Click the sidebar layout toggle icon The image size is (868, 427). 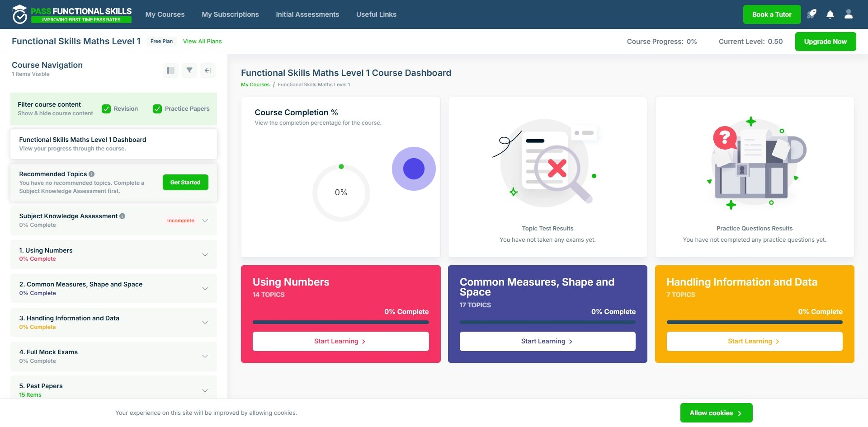[x=171, y=70]
